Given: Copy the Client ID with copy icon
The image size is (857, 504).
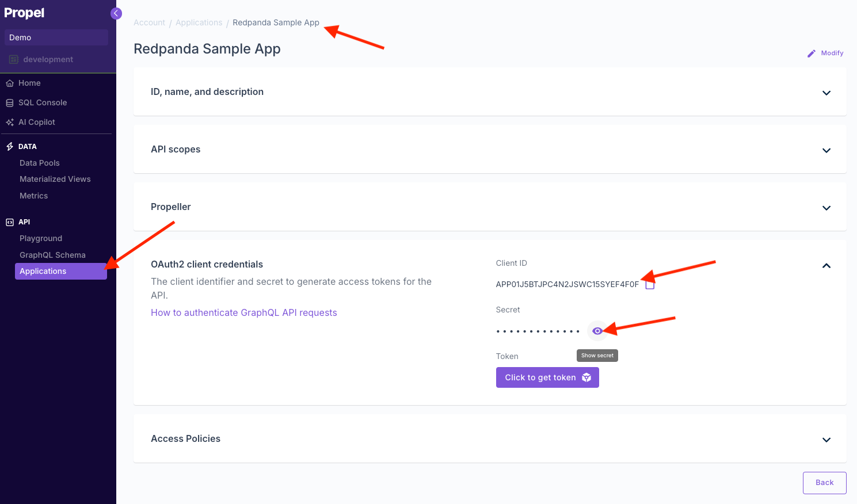Looking at the screenshot, I should coord(650,284).
